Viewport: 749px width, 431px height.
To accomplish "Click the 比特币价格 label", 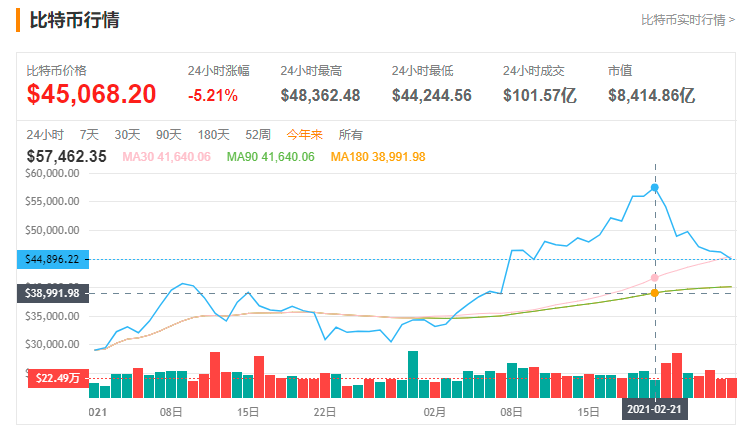I will pyautogui.click(x=56, y=71).
